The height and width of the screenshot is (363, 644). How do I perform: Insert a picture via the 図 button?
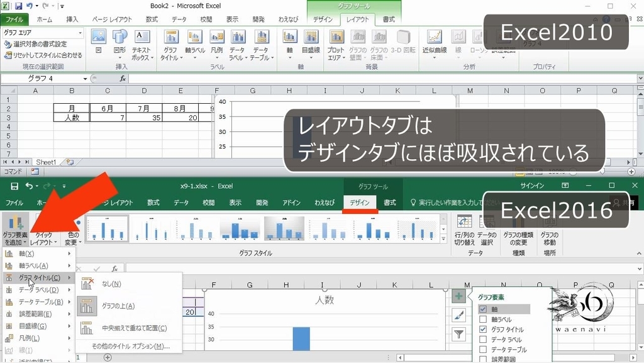[99, 42]
